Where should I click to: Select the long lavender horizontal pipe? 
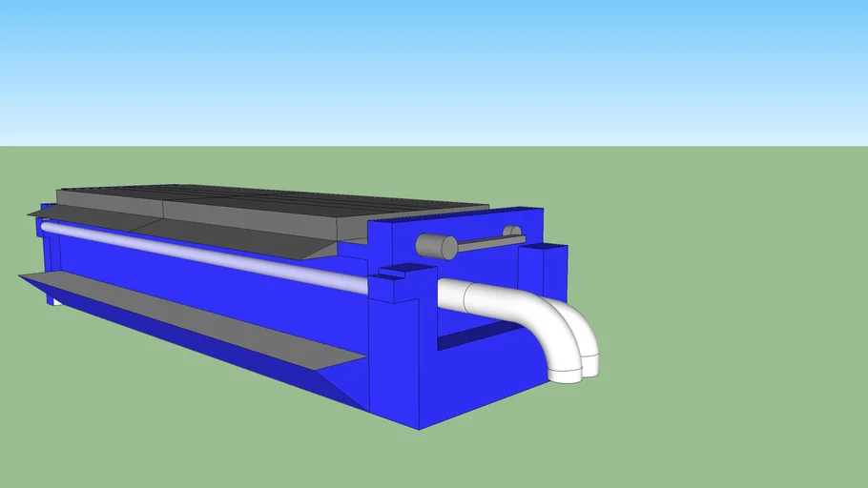tap(210, 254)
